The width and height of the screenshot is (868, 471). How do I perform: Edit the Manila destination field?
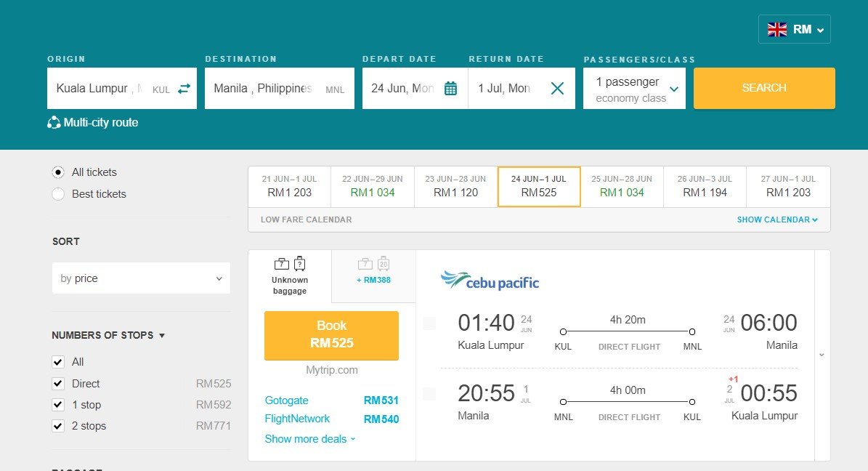pos(280,88)
